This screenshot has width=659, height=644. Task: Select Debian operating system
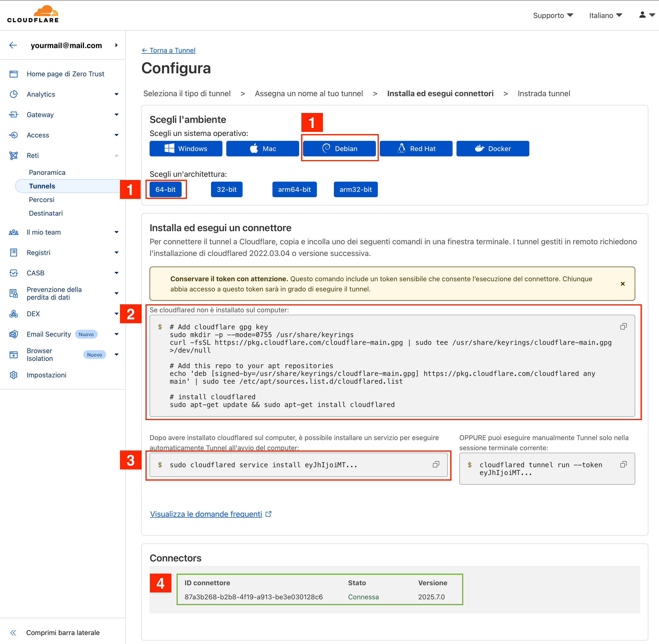coord(339,148)
